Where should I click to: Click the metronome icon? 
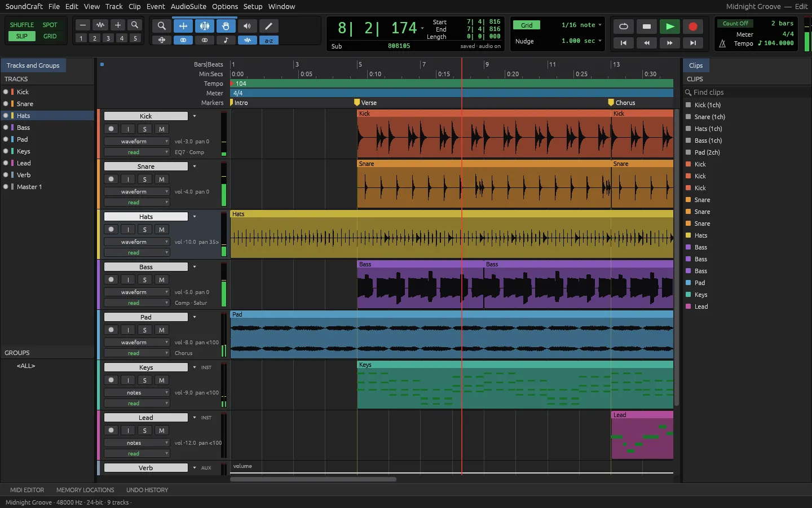722,43
